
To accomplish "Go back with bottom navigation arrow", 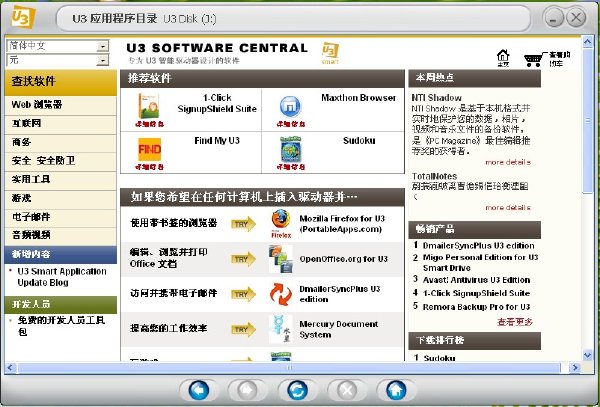I will [x=199, y=390].
